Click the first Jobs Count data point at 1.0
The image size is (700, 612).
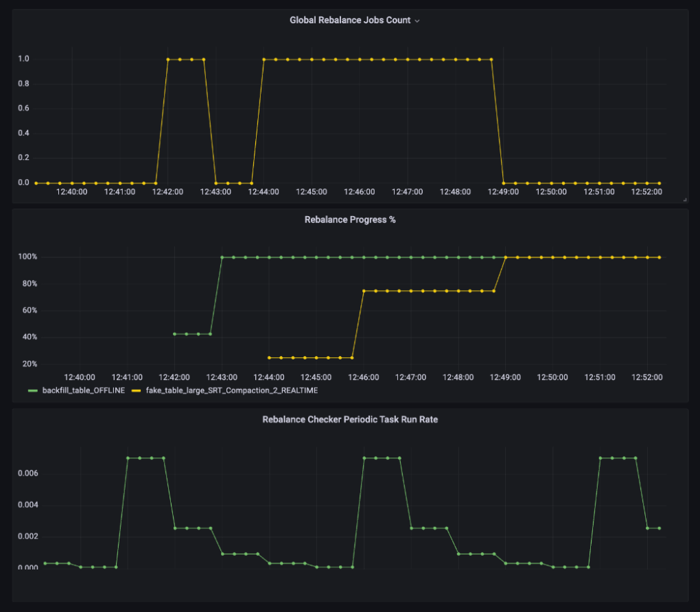[x=167, y=60]
